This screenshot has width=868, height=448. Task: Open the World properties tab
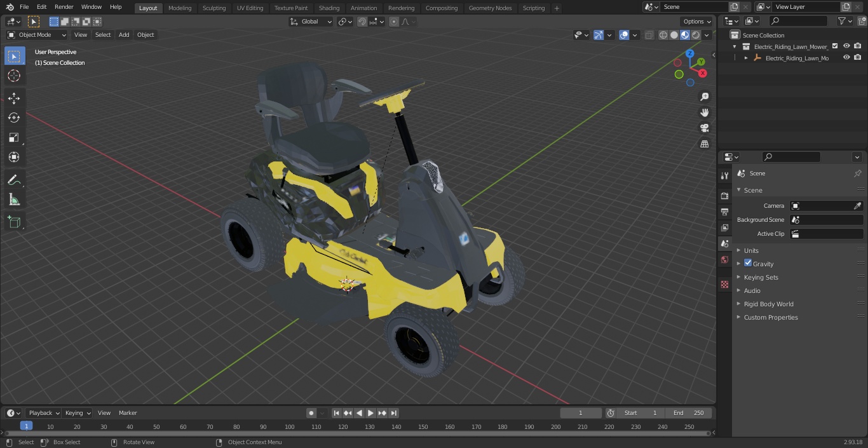point(724,260)
